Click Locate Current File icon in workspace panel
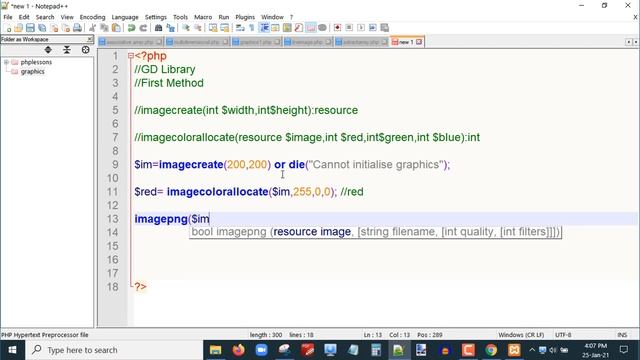The image size is (640, 360). [85, 50]
